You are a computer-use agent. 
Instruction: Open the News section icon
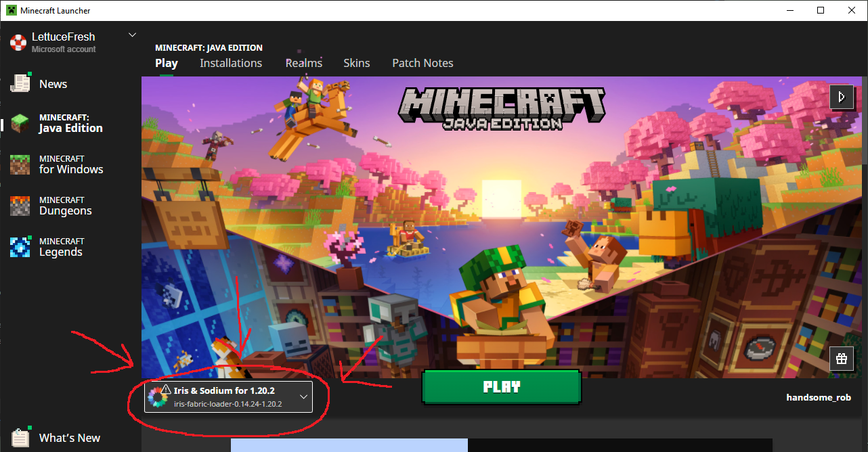pos(20,83)
